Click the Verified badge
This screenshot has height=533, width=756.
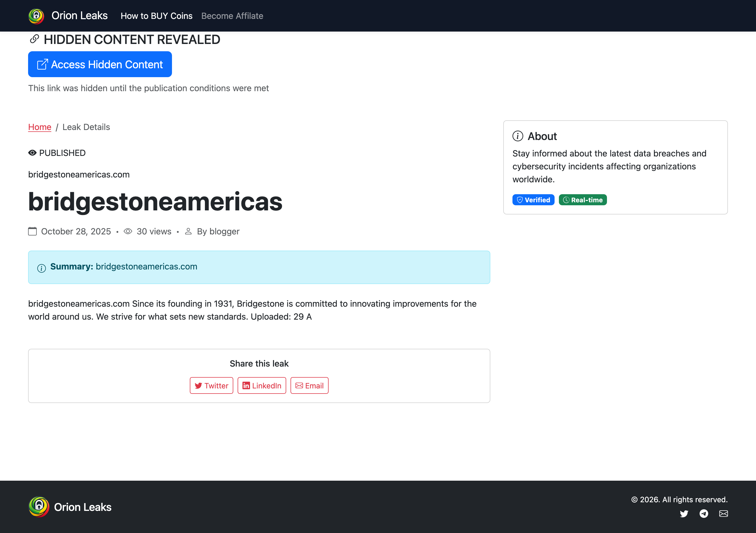coord(533,200)
